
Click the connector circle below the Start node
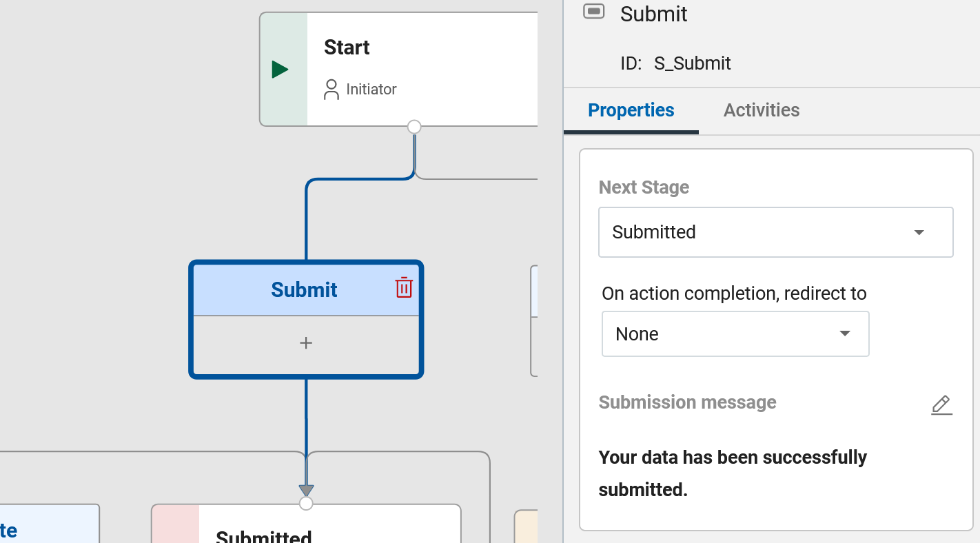click(x=414, y=127)
